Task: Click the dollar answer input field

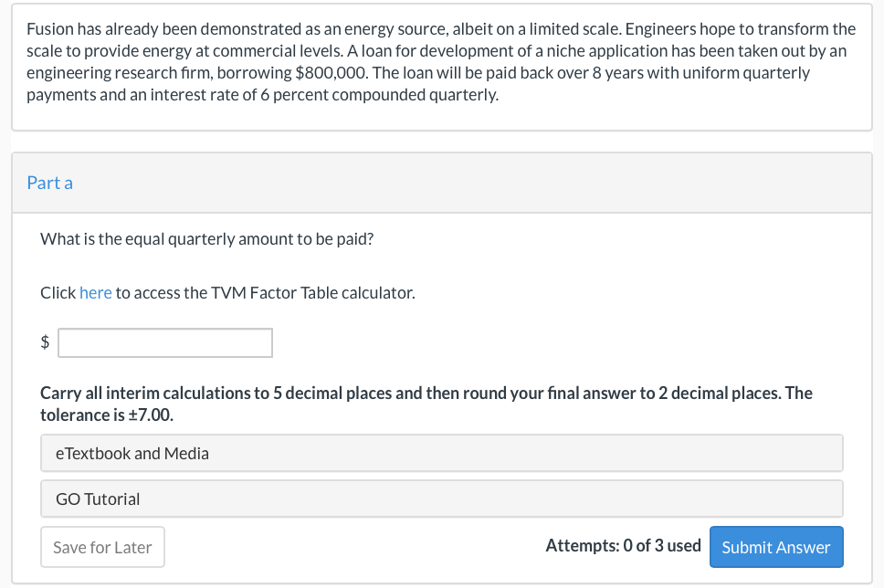Action: (165, 343)
